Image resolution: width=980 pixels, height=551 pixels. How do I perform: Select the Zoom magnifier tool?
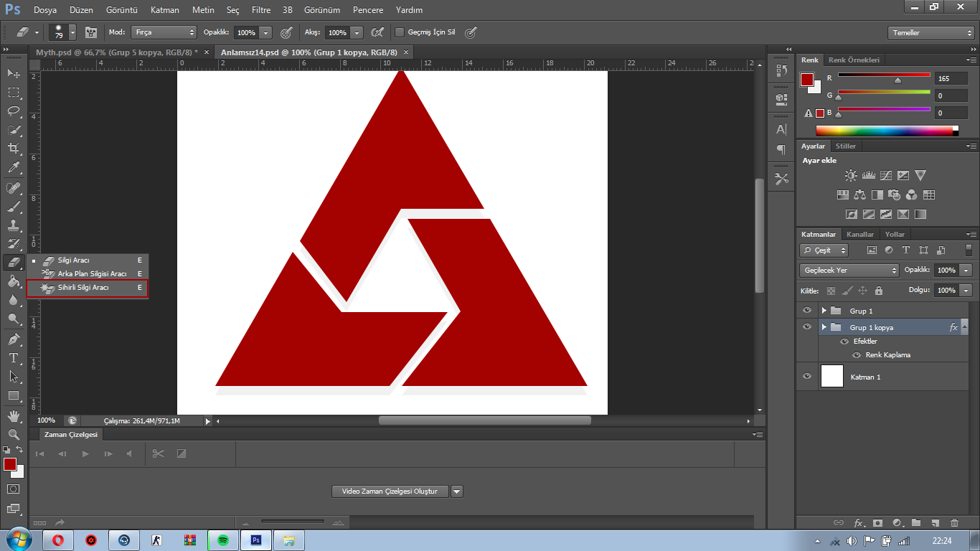[x=14, y=434]
